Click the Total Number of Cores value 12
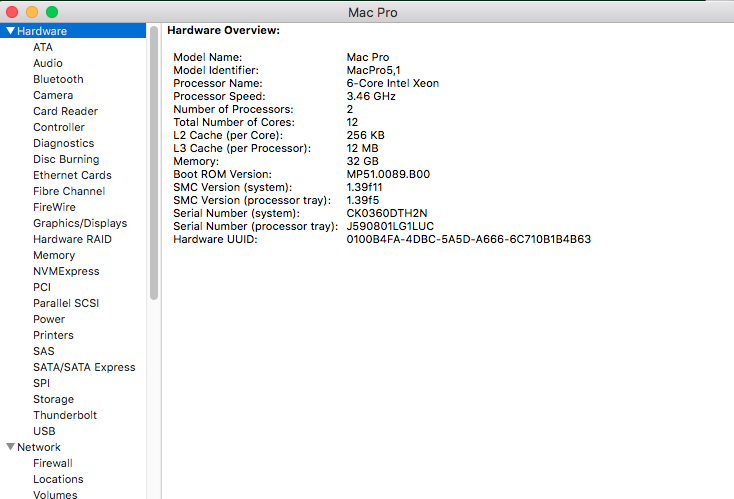The height and width of the screenshot is (499, 734). click(x=352, y=122)
